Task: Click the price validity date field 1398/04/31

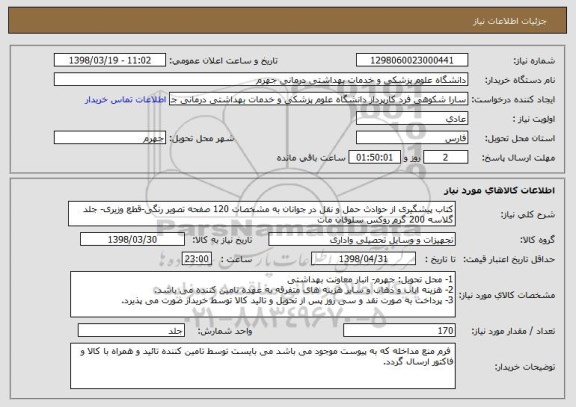Action: coord(363,259)
